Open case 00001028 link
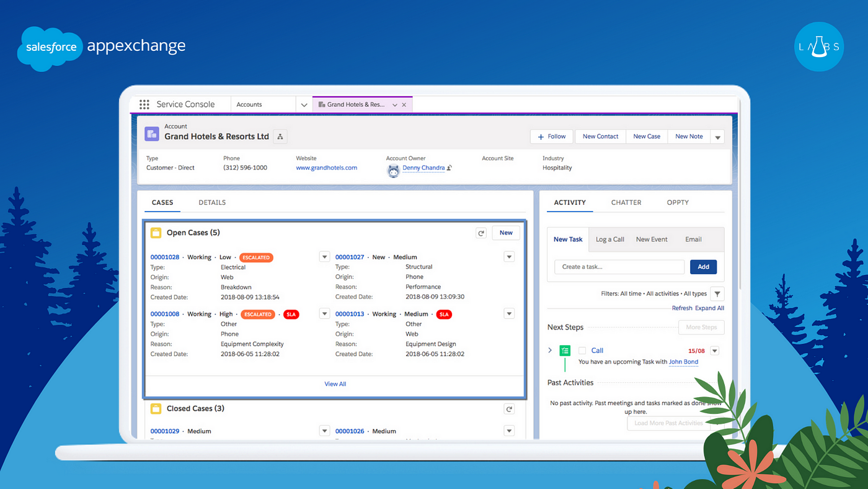The width and height of the screenshot is (868, 489). click(165, 257)
